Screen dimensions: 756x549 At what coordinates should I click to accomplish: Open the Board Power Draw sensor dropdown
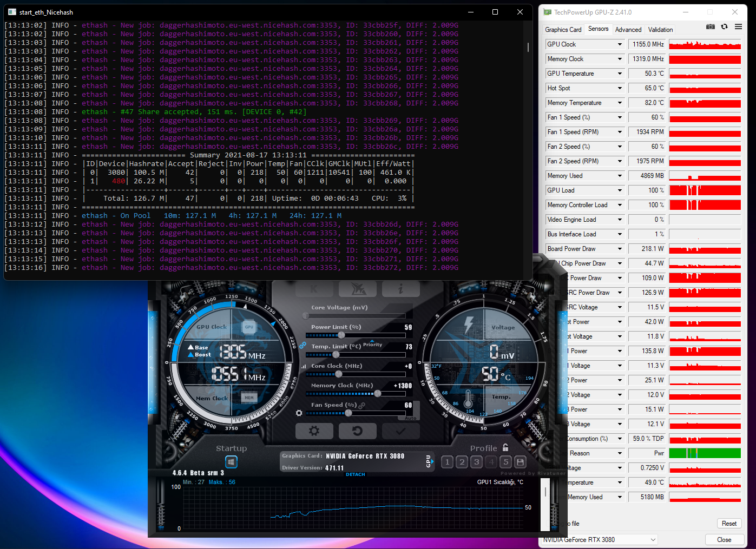tap(620, 249)
